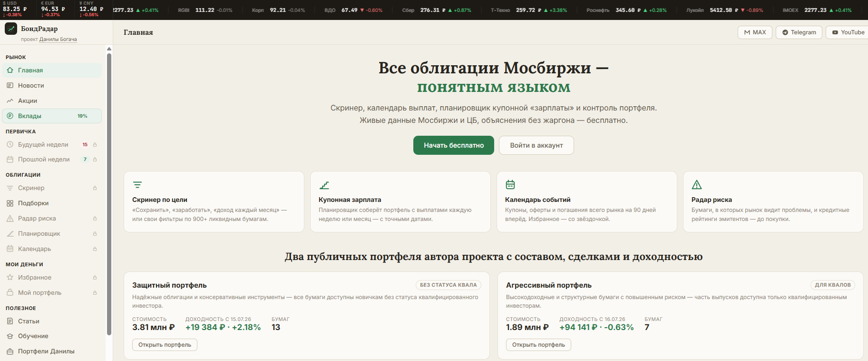Open the MAX channel link
The image size is (868, 361).
(x=755, y=32)
